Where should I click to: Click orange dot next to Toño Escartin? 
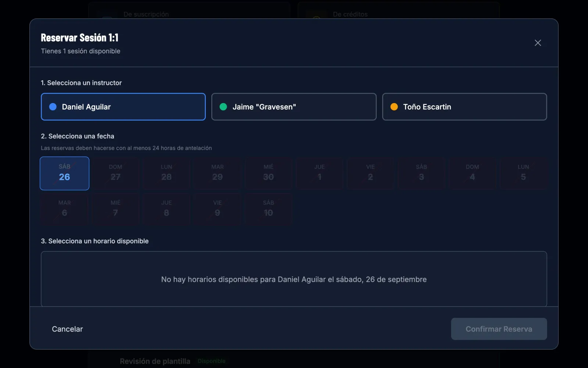click(394, 107)
